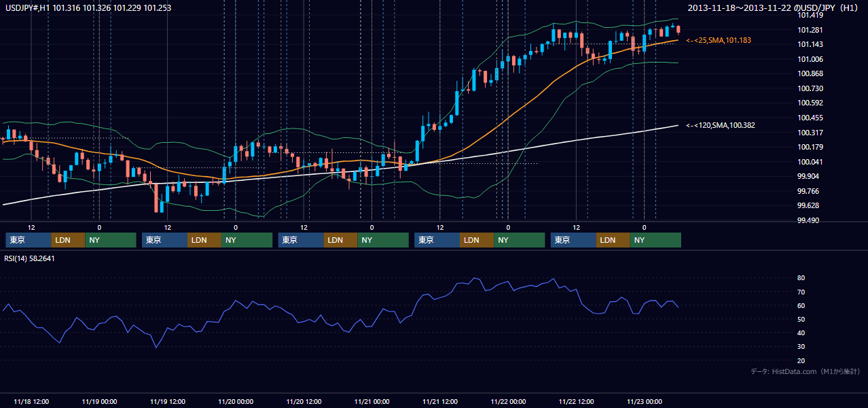Select the last NY session block

click(655, 240)
